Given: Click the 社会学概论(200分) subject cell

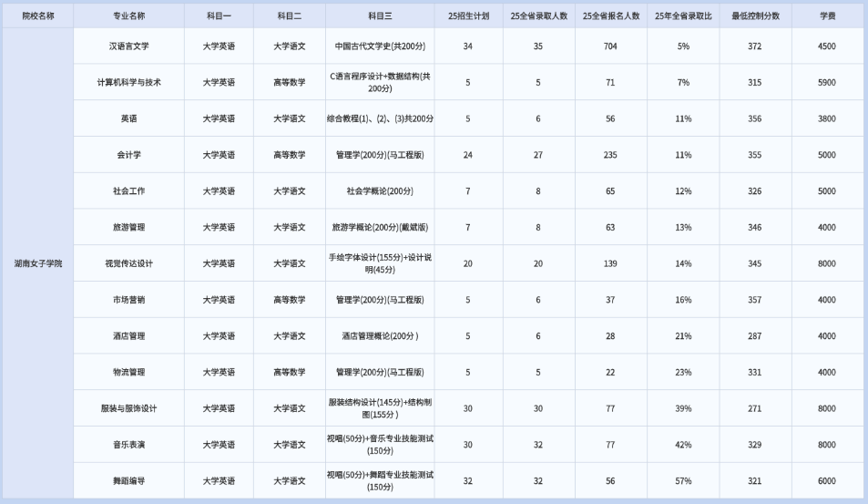Looking at the screenshot, I should coord(380,191).
